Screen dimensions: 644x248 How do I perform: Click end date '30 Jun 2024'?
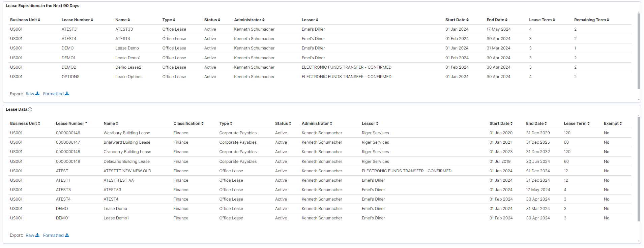point(538,162)
